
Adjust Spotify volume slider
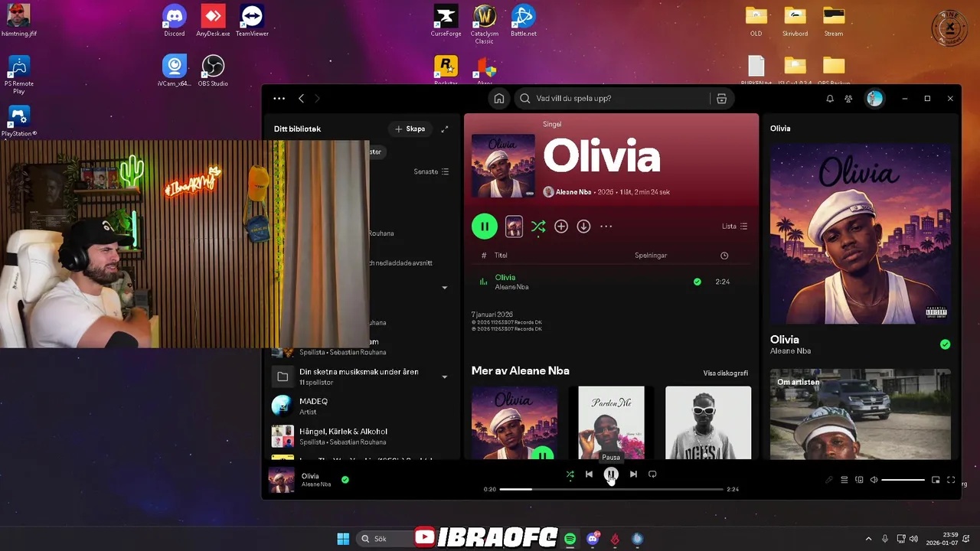pos(903,480)
